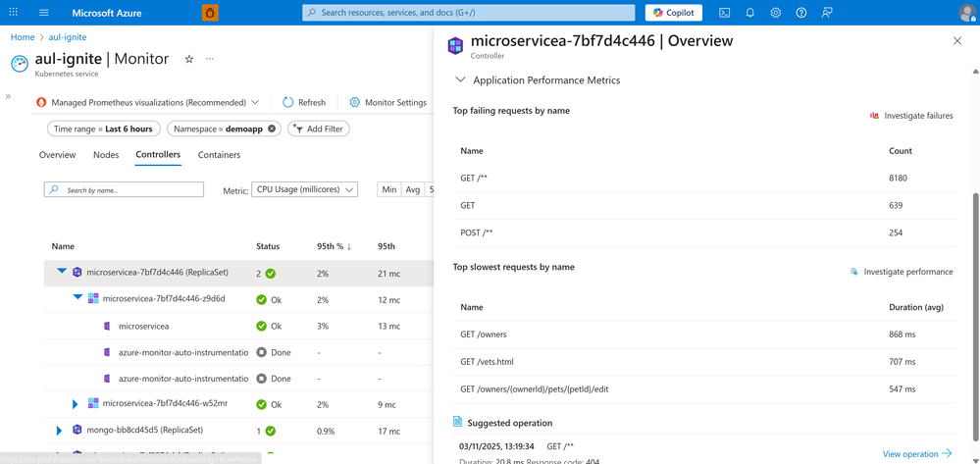
Task: Click the Copilot button
Action: tap(674, 13)
